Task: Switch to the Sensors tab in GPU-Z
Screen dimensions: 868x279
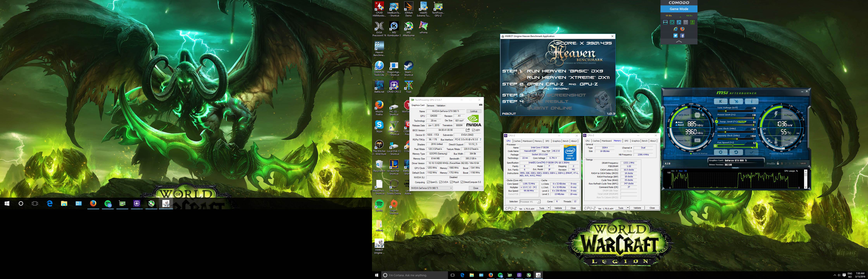Action: pyautogui.click(x=430, y=105)
